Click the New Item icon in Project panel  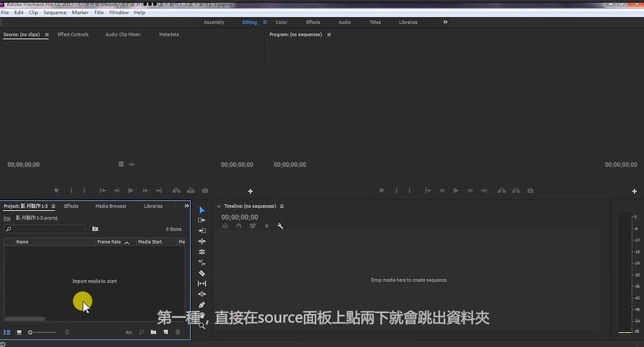pos(166,333)
